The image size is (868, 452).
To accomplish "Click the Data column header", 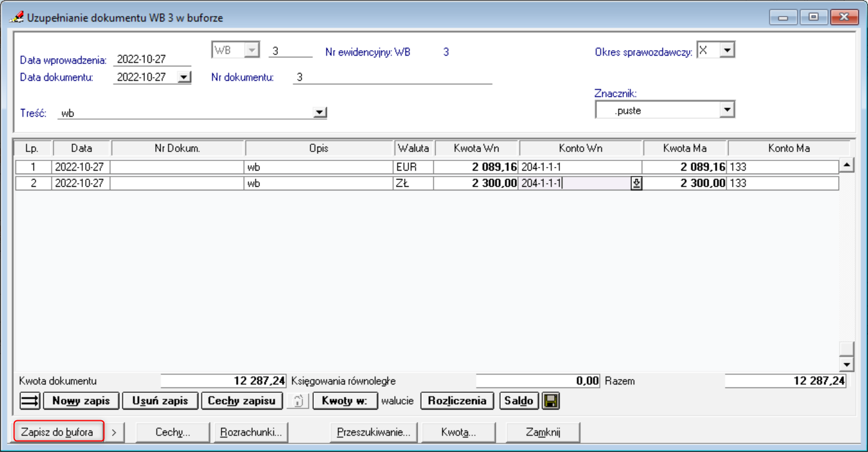I will (82, 148).
